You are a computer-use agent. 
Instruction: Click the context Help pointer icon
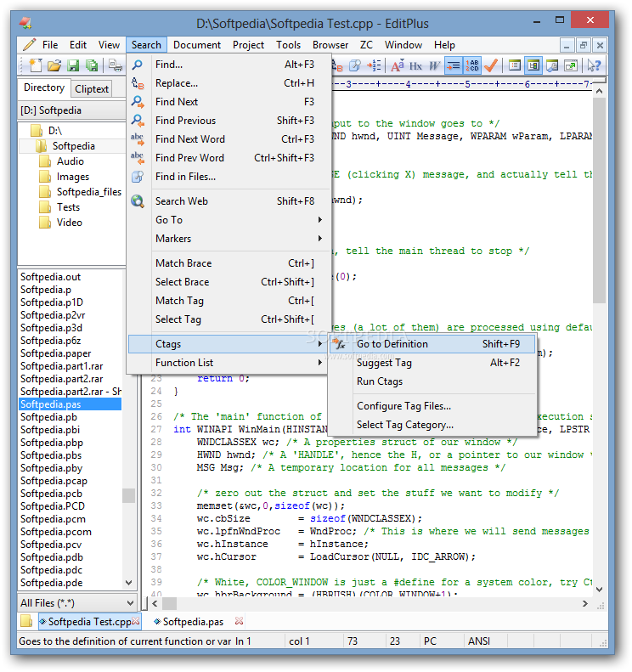pyautogui.click(x=595, y=65)
